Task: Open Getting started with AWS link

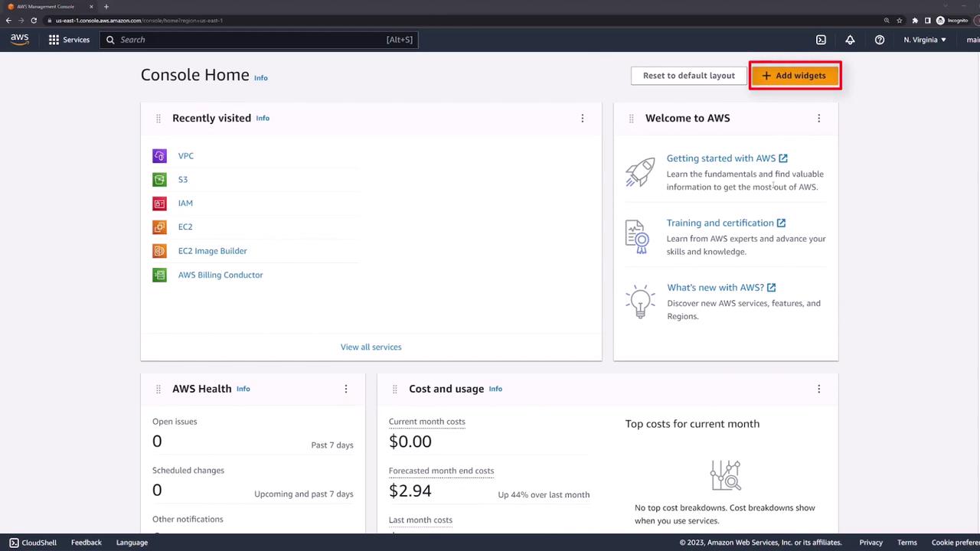Action: coord(727,158)
